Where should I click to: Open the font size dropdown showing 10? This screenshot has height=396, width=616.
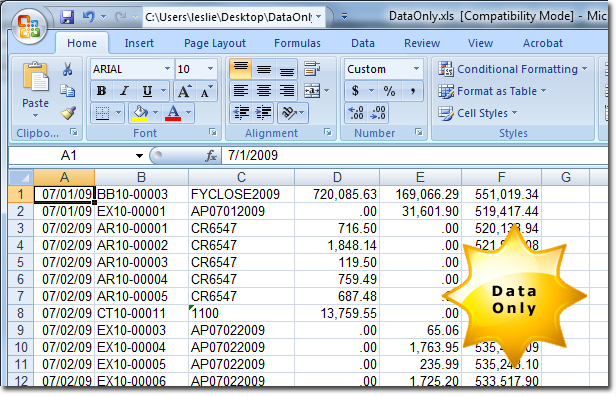click(211, 69)
